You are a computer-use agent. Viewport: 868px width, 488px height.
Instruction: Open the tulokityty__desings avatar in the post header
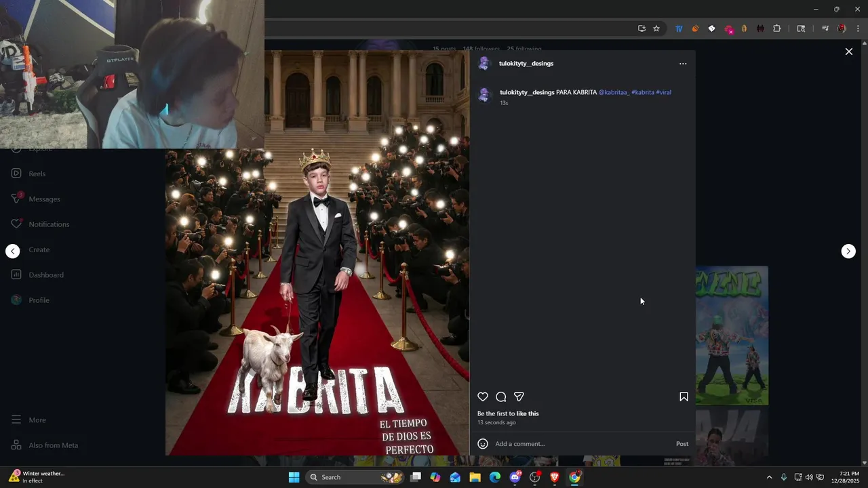point(484,64)
